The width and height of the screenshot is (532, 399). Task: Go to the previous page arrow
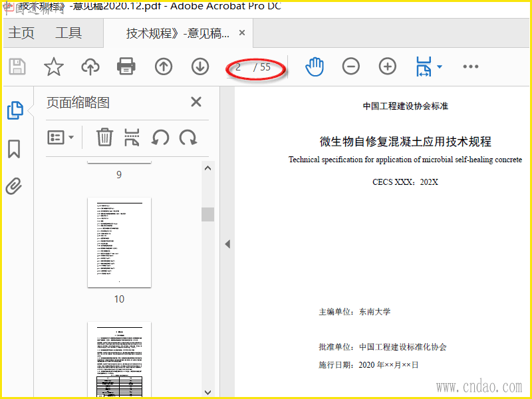point(164,66)
